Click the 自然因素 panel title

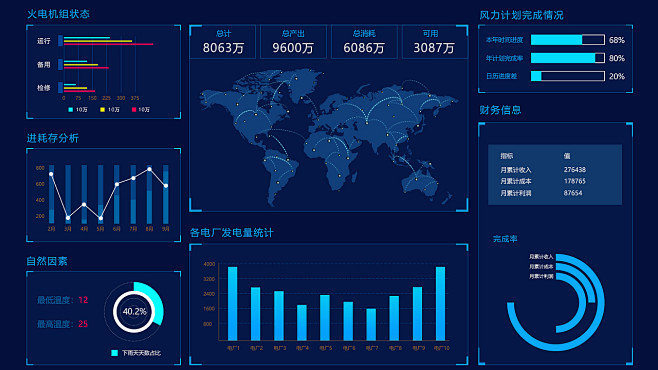coord(47,261)
